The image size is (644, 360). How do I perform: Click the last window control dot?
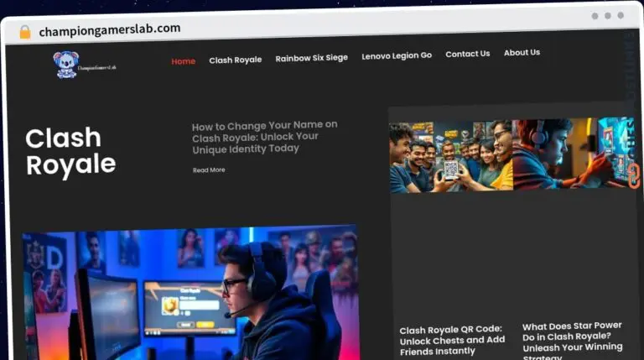point(621,15)
